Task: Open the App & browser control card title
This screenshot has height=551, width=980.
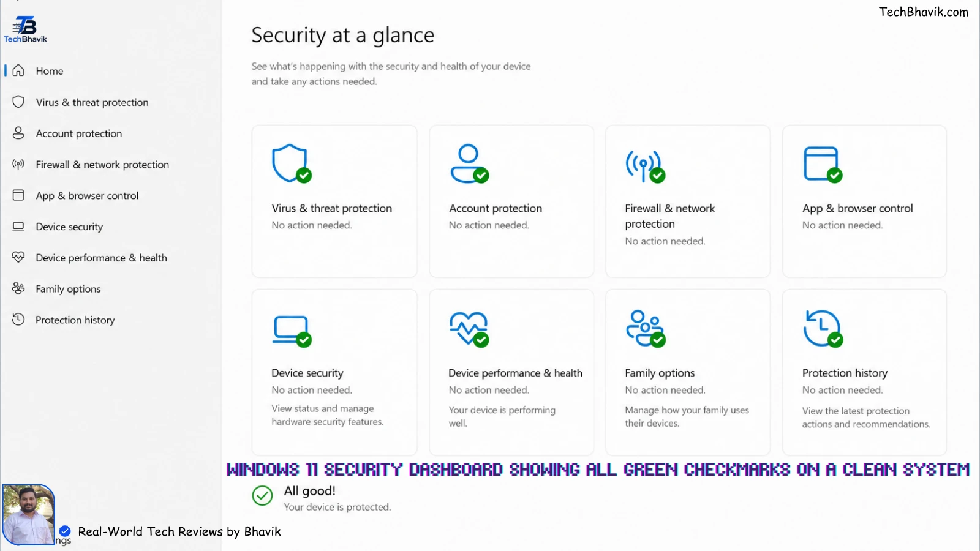Action: click(x=858, y=208)
